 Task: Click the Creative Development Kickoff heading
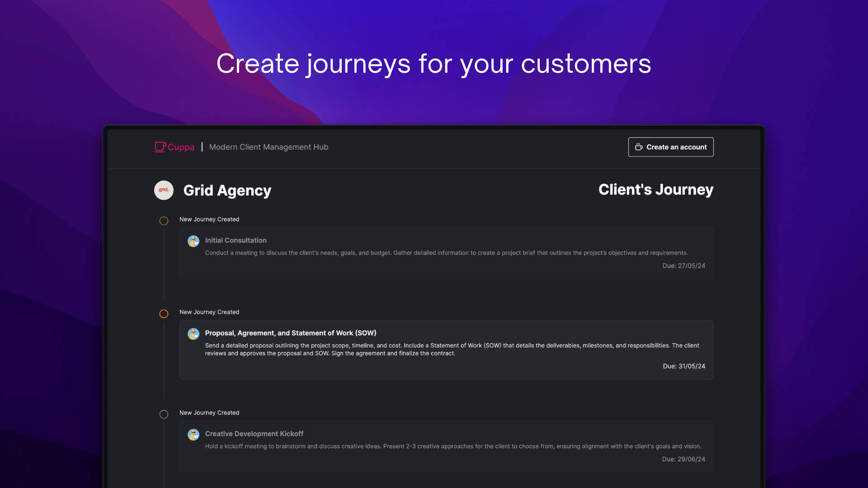[x=254, y=434]
